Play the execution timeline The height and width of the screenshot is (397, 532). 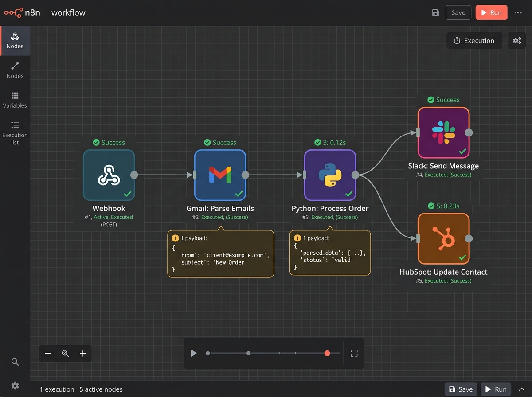click(193, 353)
